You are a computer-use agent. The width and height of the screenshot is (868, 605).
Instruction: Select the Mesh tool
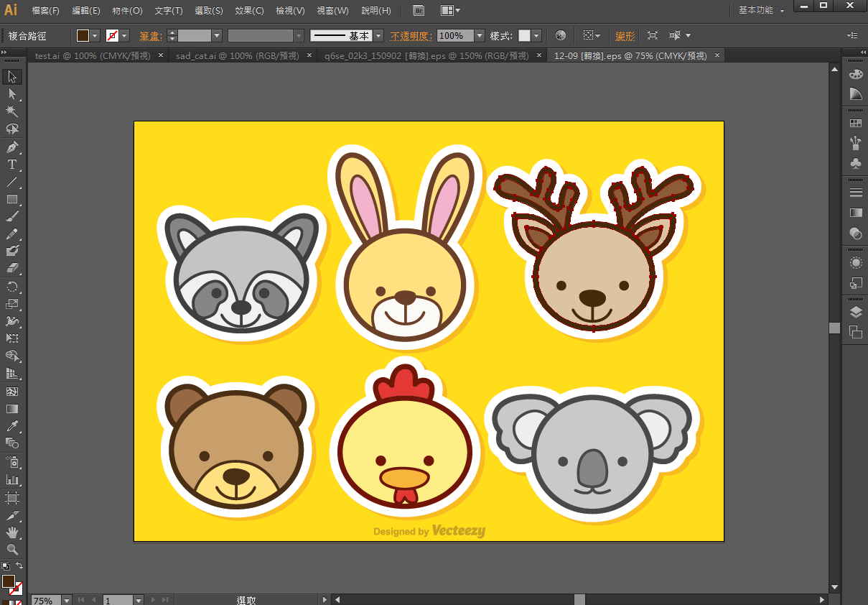12,392
